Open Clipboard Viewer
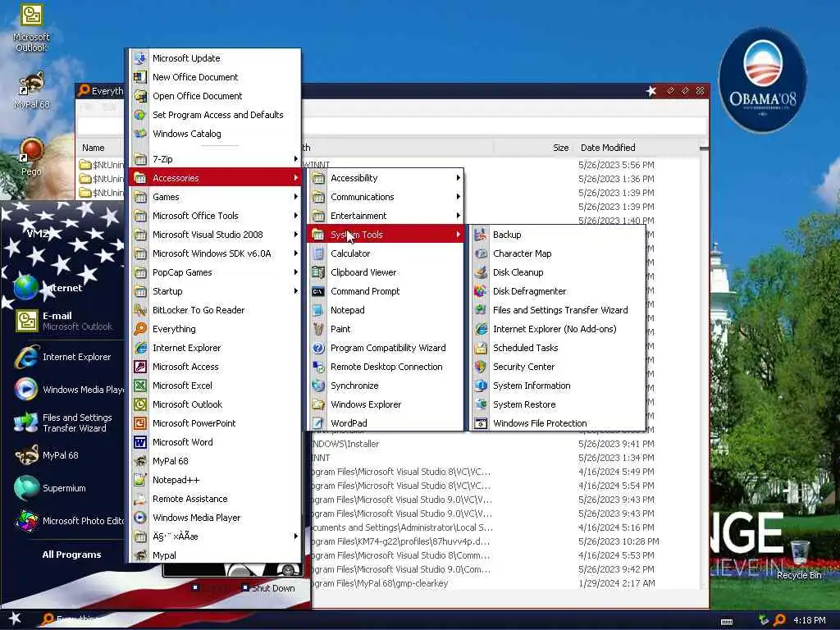The height and width of the screenshot is (630, 840). coord(386,272)
